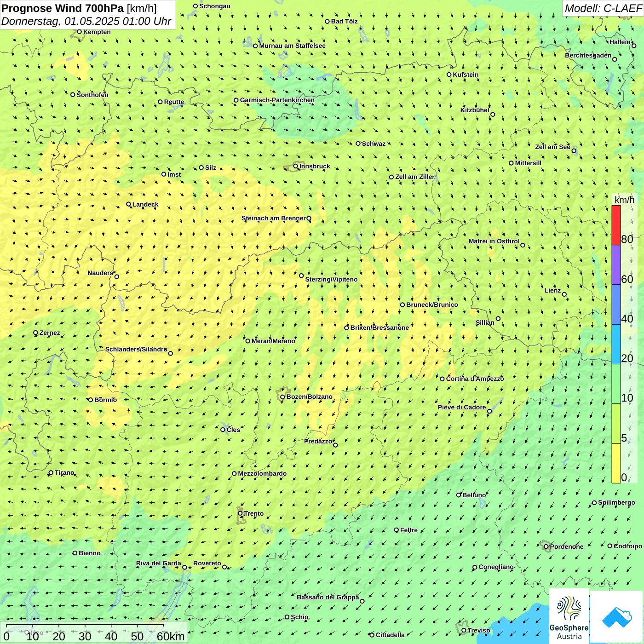
Task: Click the 'Bassano del Grappa' label
Action: pos(328,597)
